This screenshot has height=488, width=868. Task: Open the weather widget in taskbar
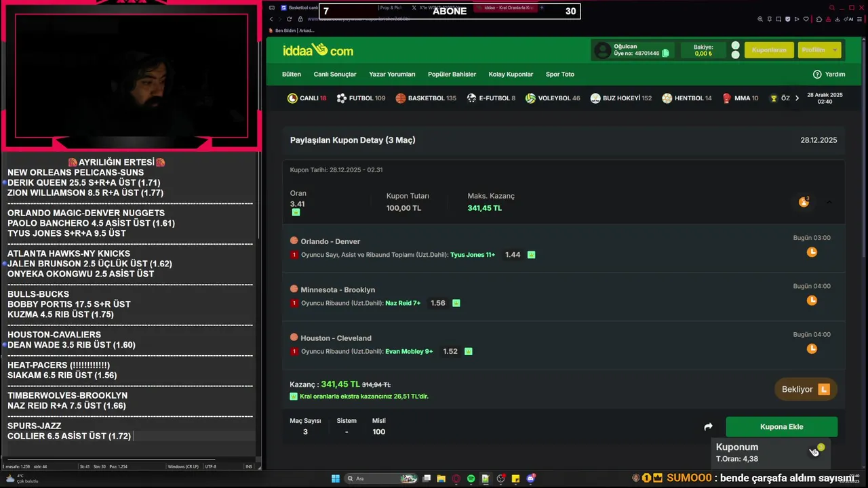click(x=21, y=479)
